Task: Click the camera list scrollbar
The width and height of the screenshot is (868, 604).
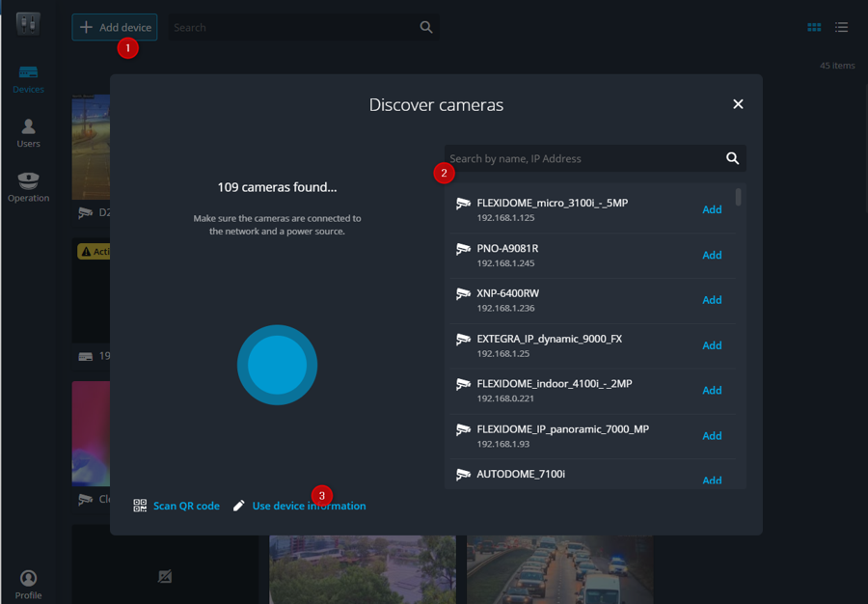Action: pyautogui.click(x=739, y=197)
